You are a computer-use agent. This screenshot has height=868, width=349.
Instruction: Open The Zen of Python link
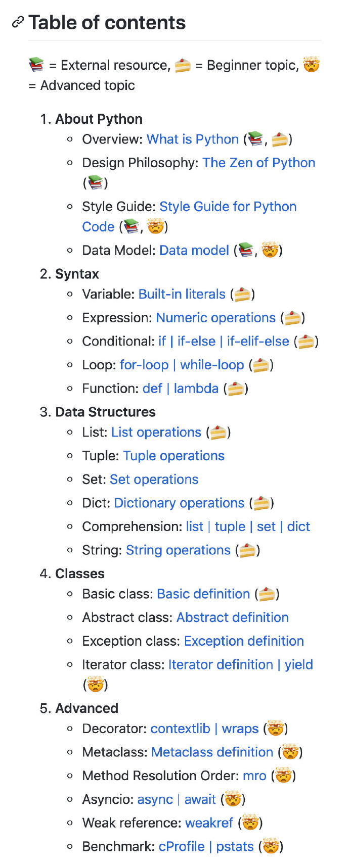tap(259, 163)
